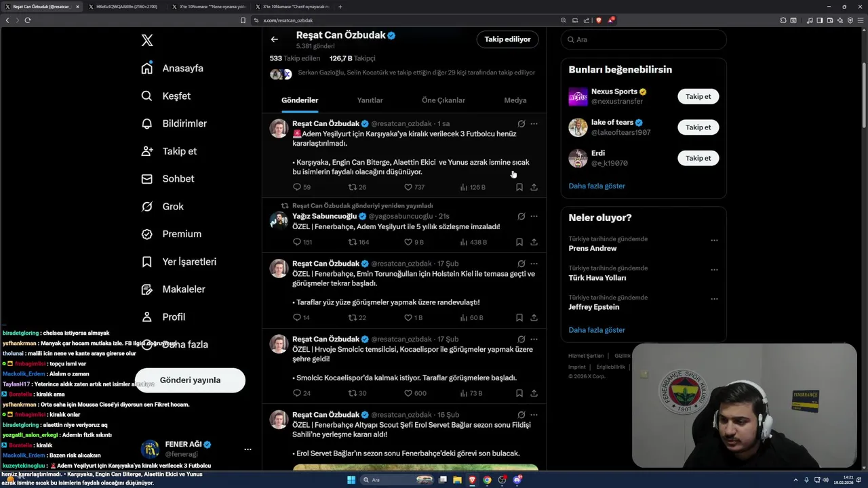The height and width of the screenshot is (488, 868).
Task: Open Yer İşaretleri bookmarks
Action: coord(178,262)
